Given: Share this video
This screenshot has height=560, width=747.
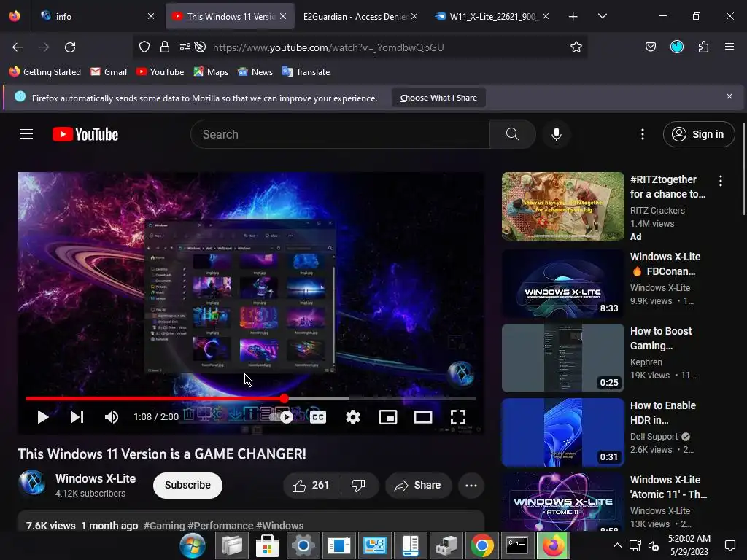Looking at the screenshot, I should pos(418,485).
